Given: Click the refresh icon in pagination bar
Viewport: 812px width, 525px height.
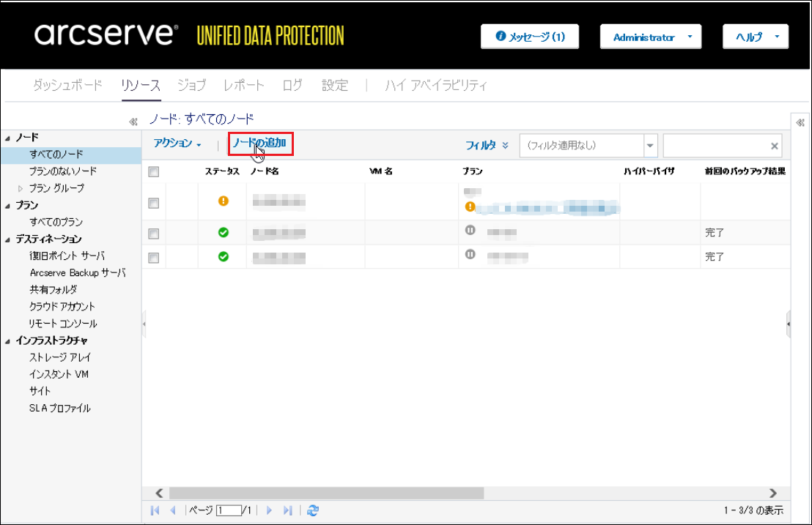Looking at the screenshot, I should point(313,510).
